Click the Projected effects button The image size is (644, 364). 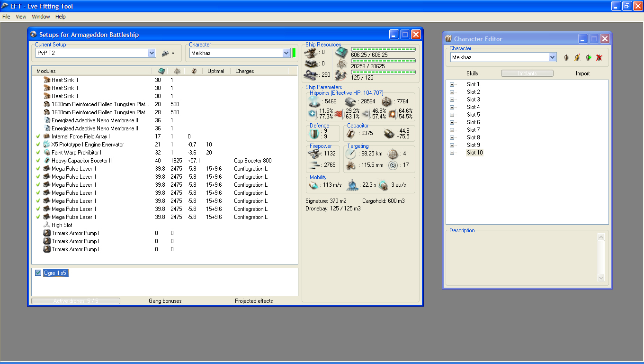tap(254, 301)
